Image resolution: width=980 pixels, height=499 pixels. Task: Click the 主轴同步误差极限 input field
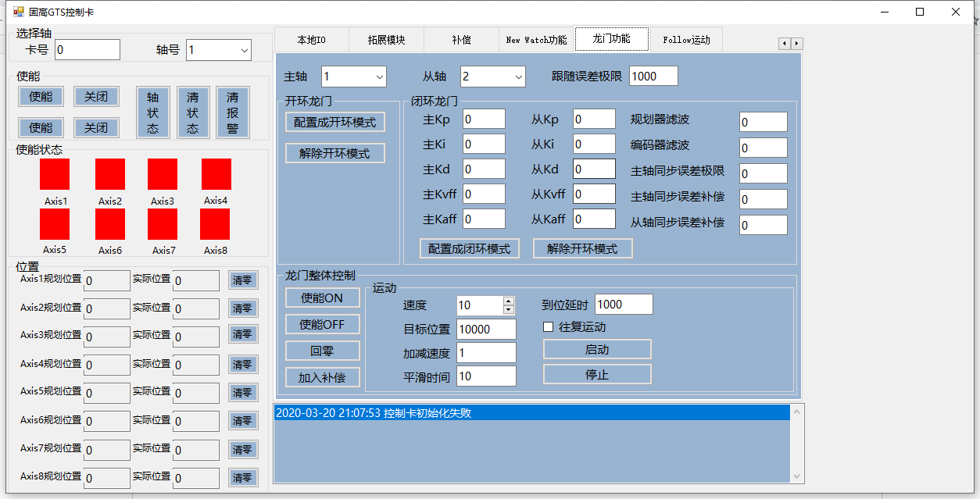(x=763, y=173)
